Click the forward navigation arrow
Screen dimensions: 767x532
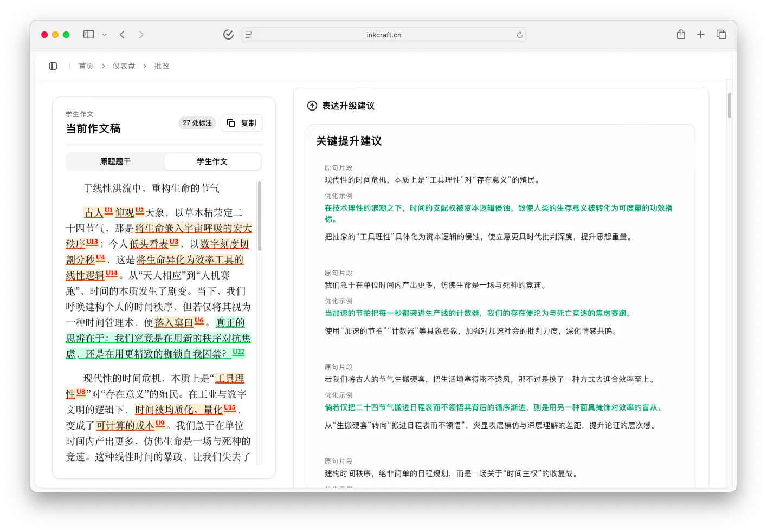click(141, 34)
